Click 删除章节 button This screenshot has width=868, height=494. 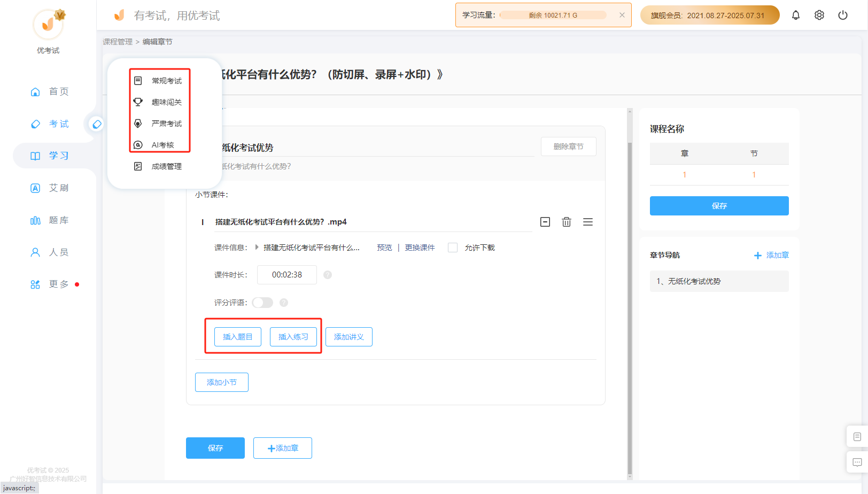(569, 146)
